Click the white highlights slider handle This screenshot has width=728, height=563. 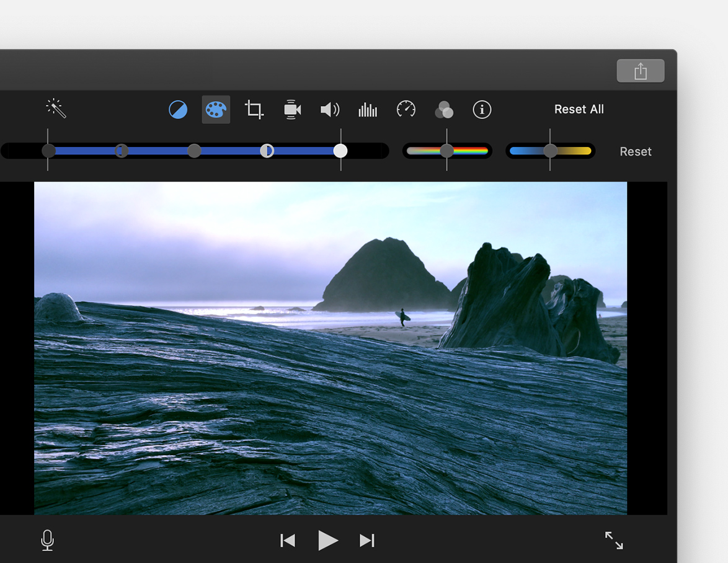point(340,151)
